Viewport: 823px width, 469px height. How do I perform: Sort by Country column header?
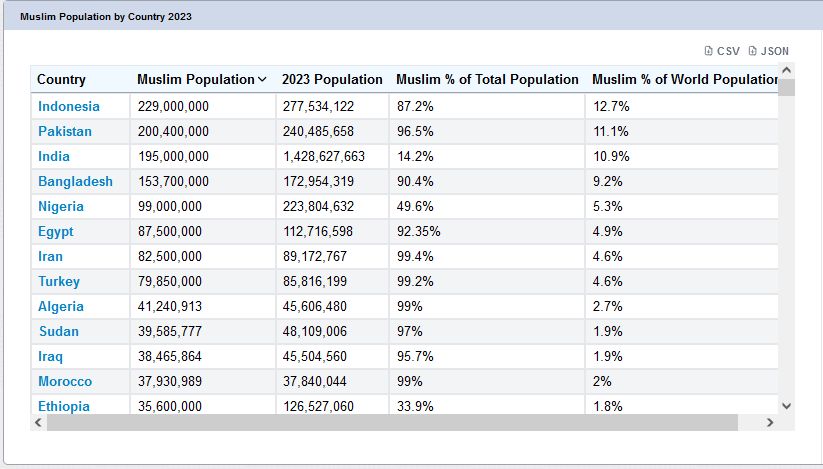coord(62,80)
